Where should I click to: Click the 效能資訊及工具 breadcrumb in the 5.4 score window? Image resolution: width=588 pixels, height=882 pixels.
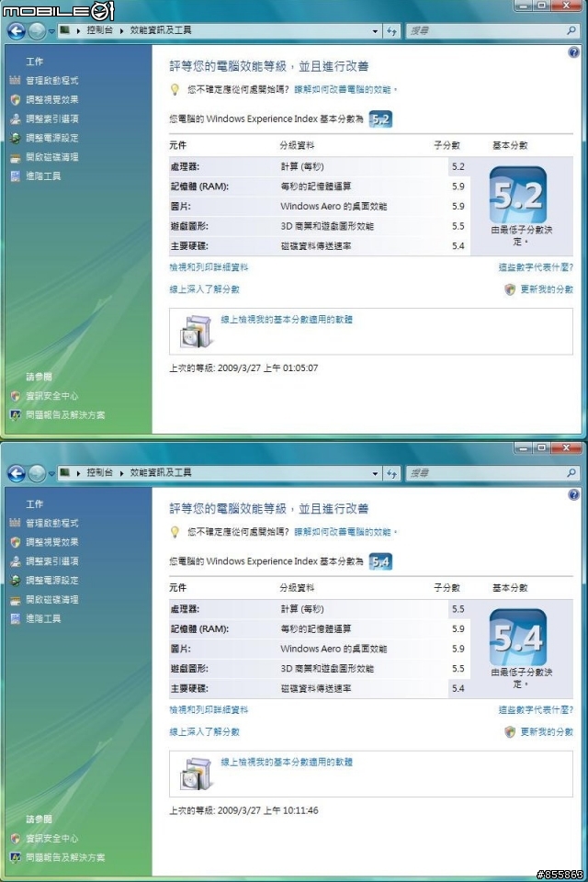(161, 473)
